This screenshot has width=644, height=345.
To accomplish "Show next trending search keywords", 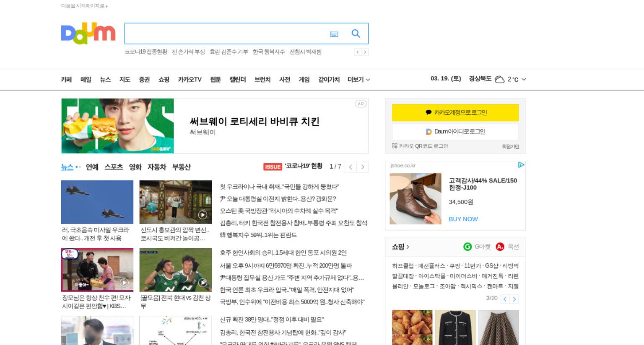I will click(x=365, y=52).
